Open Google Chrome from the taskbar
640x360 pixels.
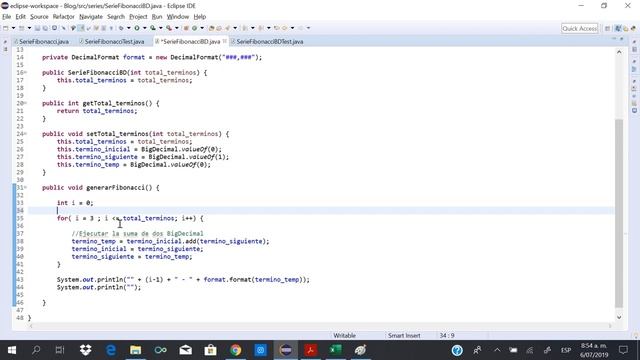(236, 350)
